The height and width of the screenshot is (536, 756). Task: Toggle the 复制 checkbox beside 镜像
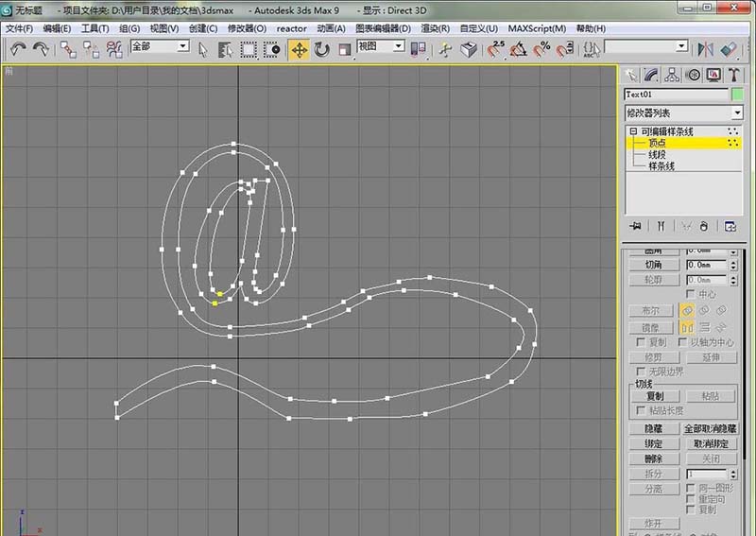[x=642, y=342]
